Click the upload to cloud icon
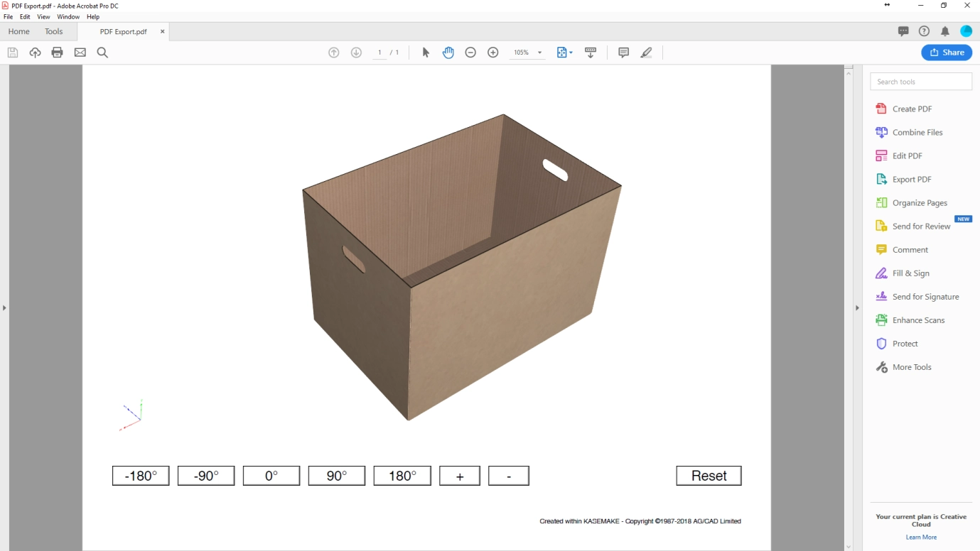 click(35, 53)
